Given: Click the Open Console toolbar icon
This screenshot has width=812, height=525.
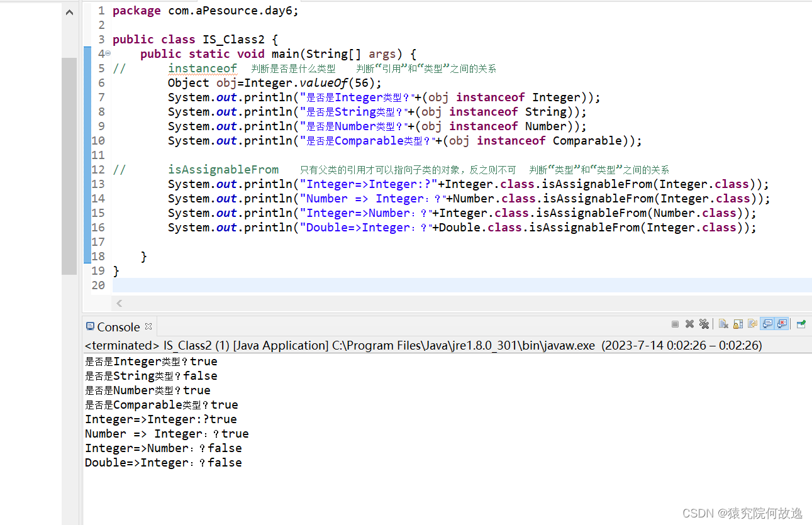Looking at the screenshot, I should tap(753, 323).
